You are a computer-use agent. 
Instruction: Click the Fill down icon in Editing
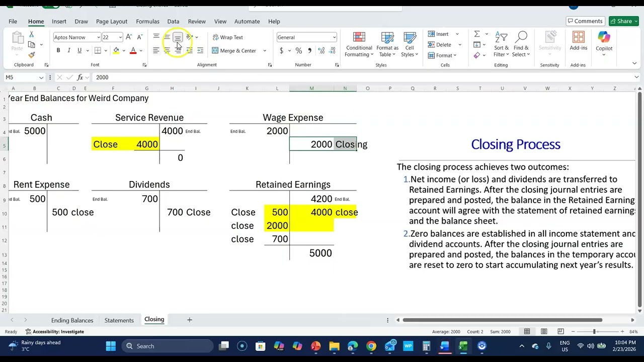tap(477, 45)
